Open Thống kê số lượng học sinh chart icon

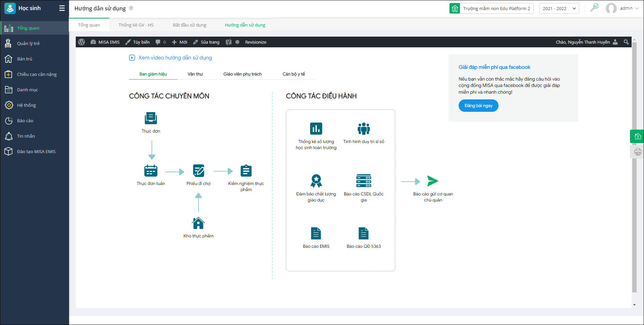[316, 129]
